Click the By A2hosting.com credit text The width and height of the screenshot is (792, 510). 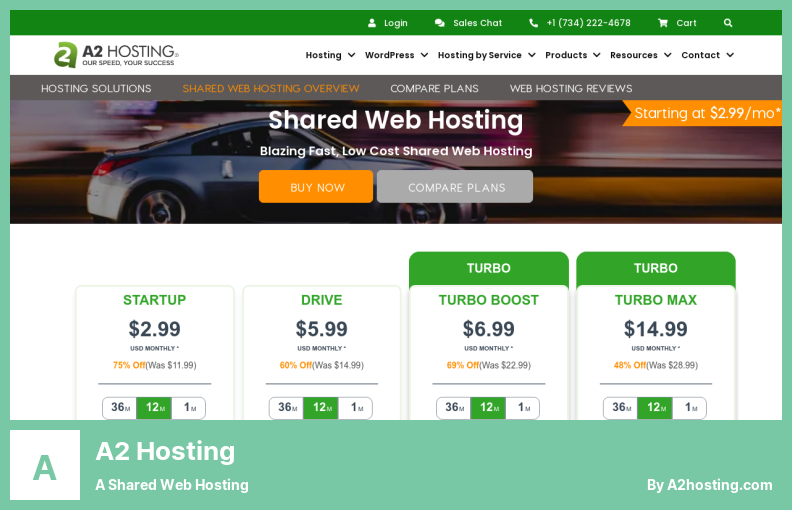click(710, 485)
